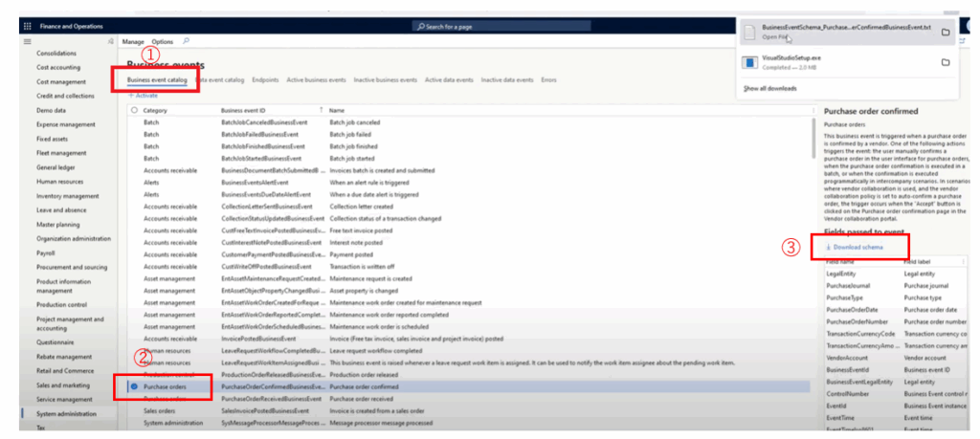
Task: Open Payroll module
Action: (45, 252)
